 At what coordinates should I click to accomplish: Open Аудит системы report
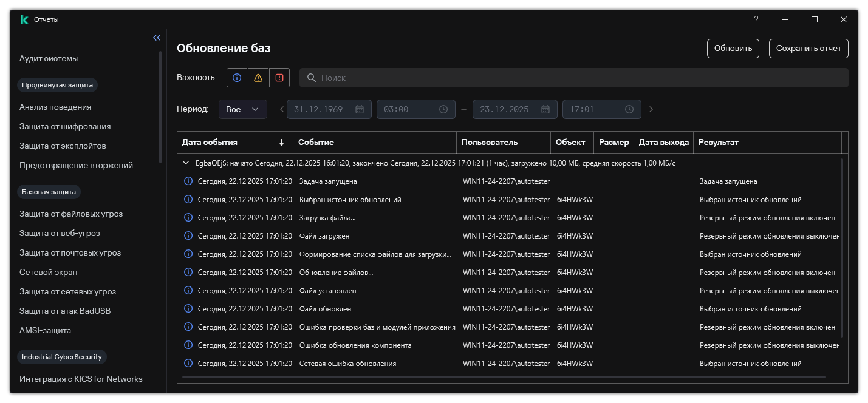point(49,59)
